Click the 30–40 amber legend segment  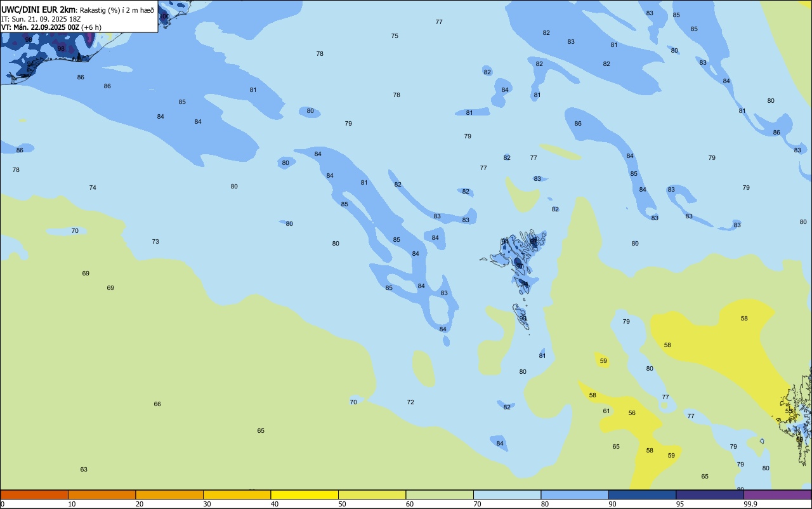click(237, 494)
